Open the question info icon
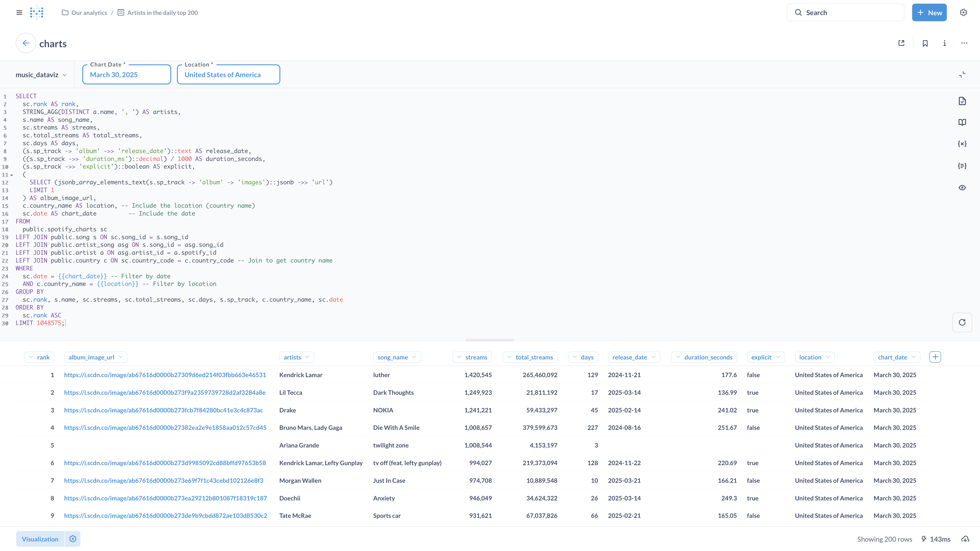 (944, 43)
